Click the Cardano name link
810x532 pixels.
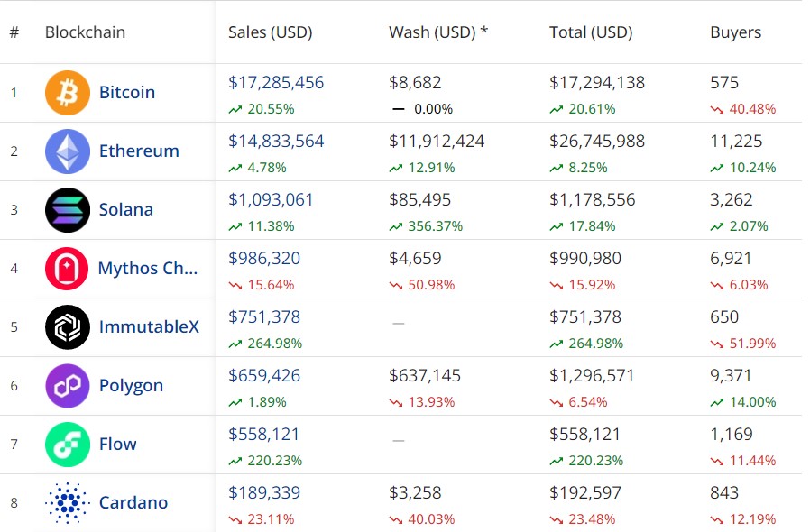pyautogui.click(x=133, y=503)
